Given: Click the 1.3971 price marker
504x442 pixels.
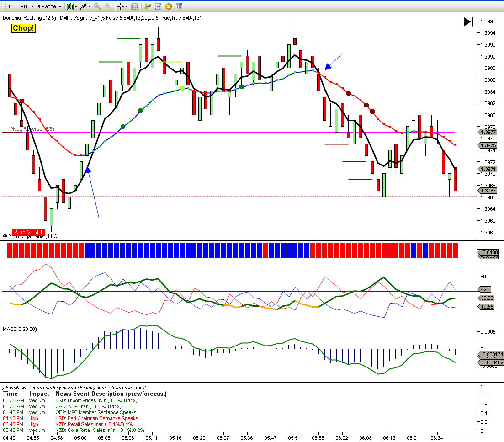Looking at the screenshot, I should point(488,169).
